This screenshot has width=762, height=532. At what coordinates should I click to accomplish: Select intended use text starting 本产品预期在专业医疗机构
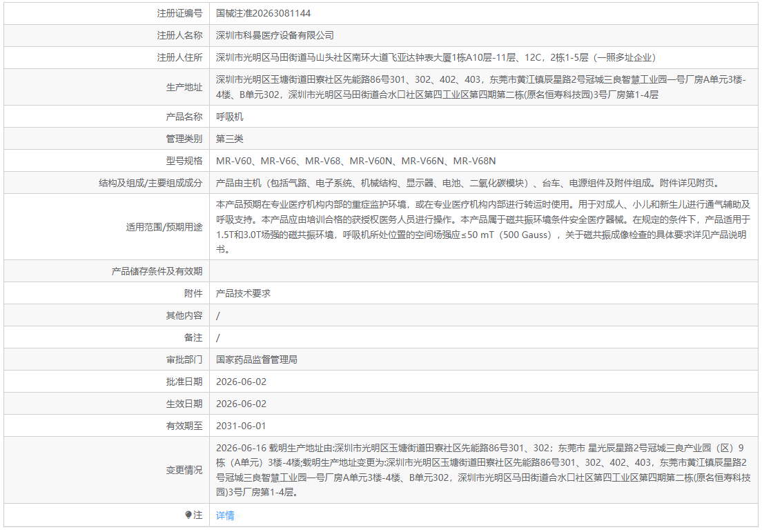tap(483, 227)
